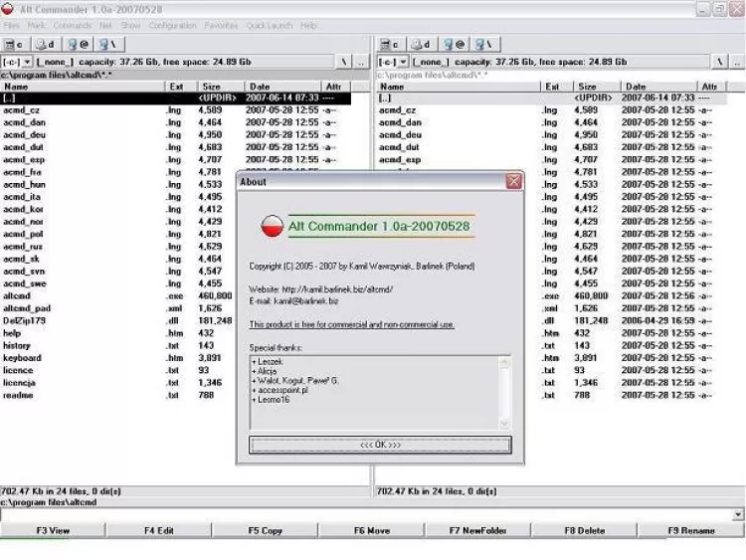The image size is (746, 560).
Task: Open the Mark menu
Action: coord(37,26)
